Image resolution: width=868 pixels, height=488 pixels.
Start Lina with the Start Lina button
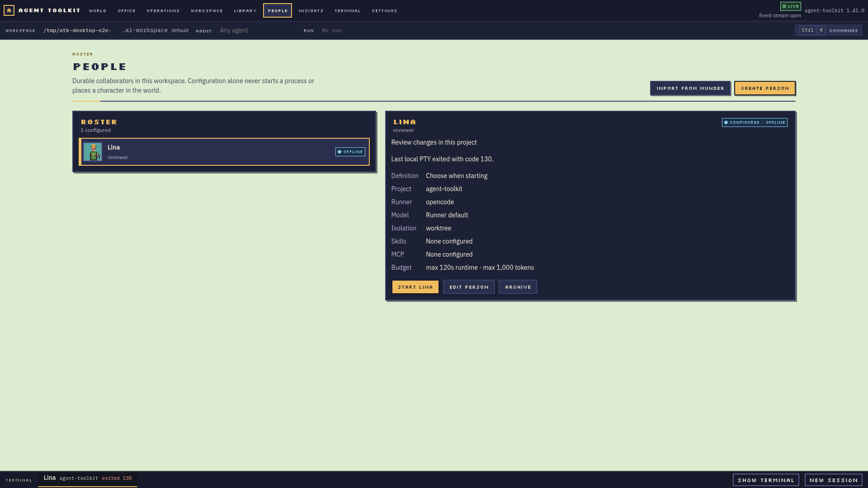click(x=415, y=287)
